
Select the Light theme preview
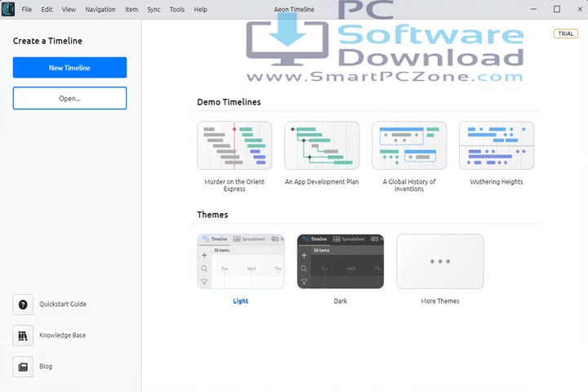click(x=241, y=261)
